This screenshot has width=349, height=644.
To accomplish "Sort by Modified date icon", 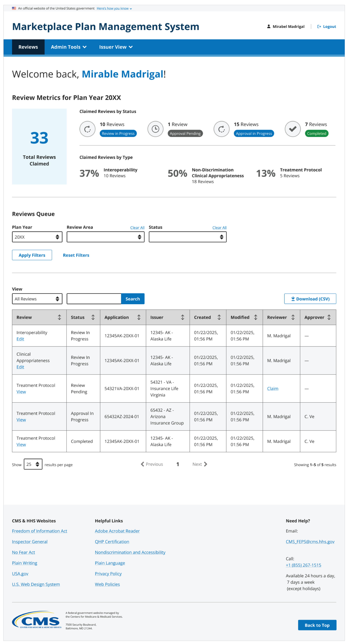I will click(x=255, y=317).
